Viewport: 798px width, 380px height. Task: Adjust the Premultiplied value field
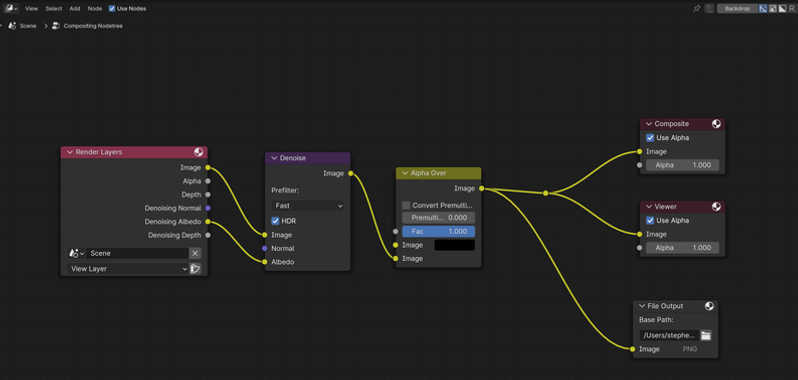(438, 218)
